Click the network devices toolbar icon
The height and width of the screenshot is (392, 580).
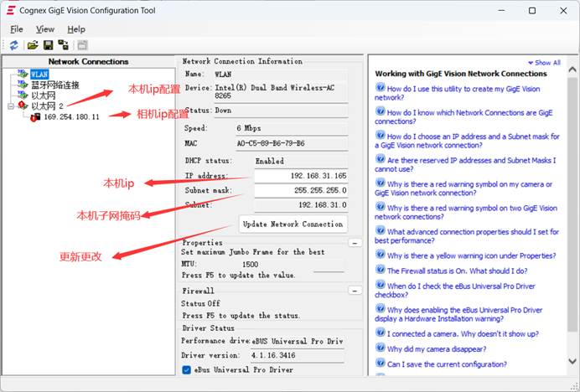(63, 45)
